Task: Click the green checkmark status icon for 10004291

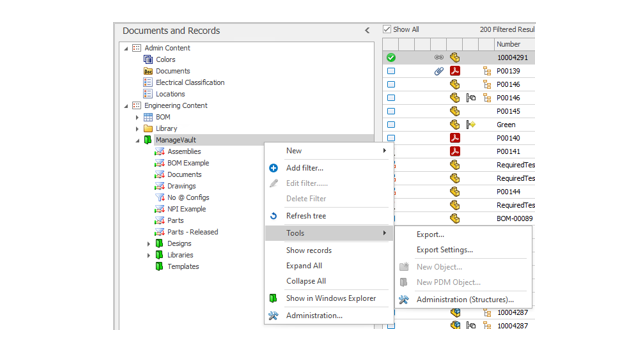Action: pos(391,58)
